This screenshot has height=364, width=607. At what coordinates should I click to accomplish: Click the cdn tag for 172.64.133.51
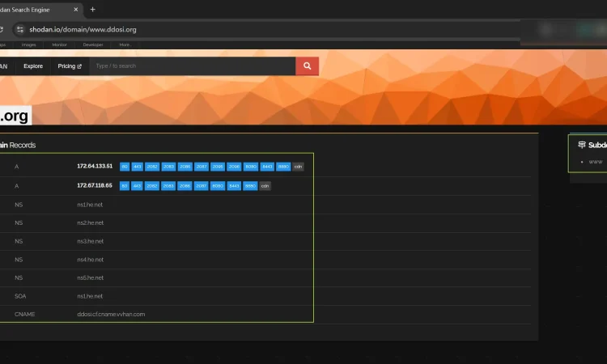[x=298, y=167]
